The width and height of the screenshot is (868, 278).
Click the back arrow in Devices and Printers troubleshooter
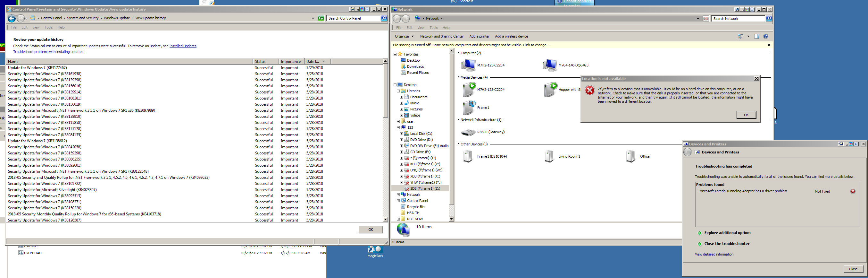pos(688,152)
